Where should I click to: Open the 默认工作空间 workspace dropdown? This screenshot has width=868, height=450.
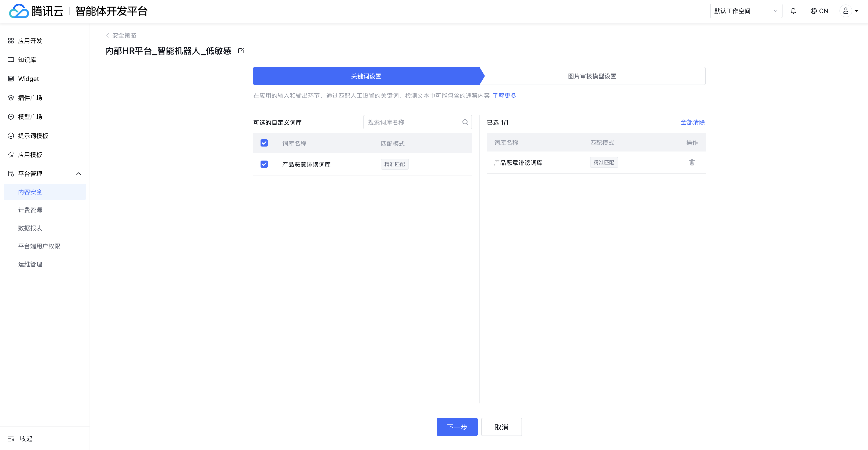click(746, 11)
